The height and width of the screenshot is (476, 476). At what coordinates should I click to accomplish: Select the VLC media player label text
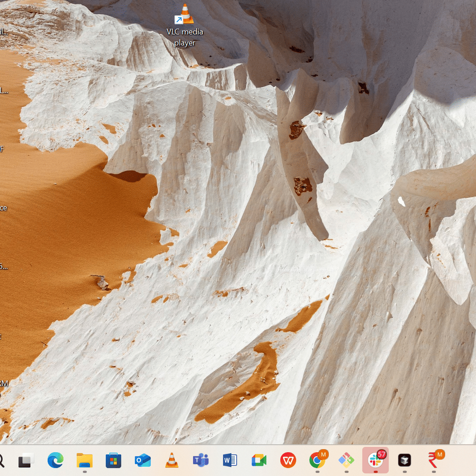point(185,37)
